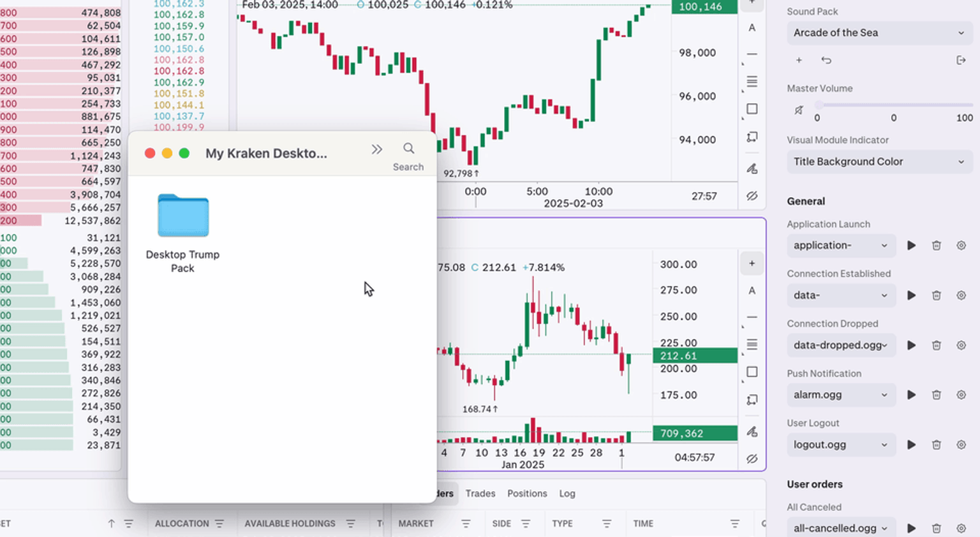Click the Master Volume slider handle
Screen dimensions: 980x537
point(819,105)
